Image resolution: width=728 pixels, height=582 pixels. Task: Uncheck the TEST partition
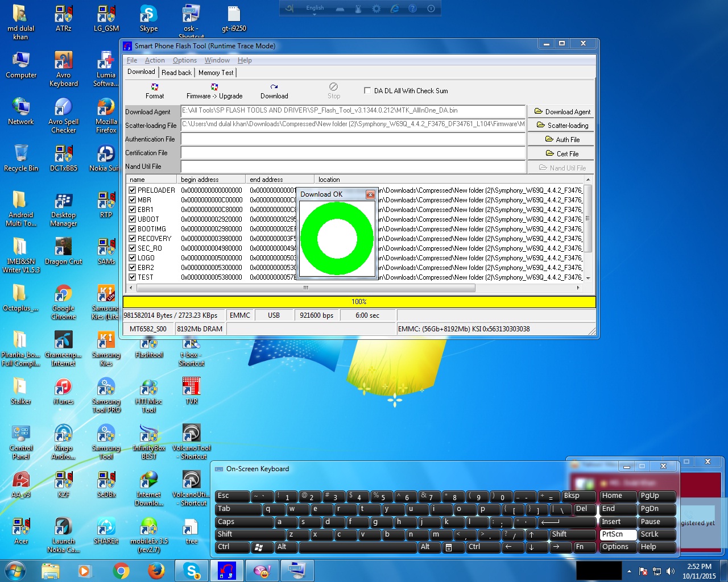[x=132, y=277]
